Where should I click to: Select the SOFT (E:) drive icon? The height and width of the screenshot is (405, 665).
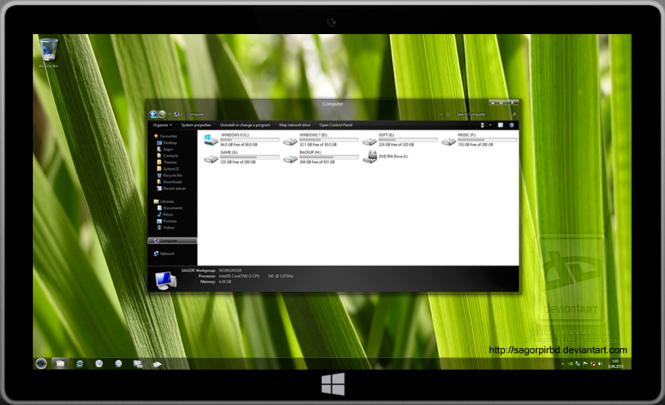click(x=369, y=142)
